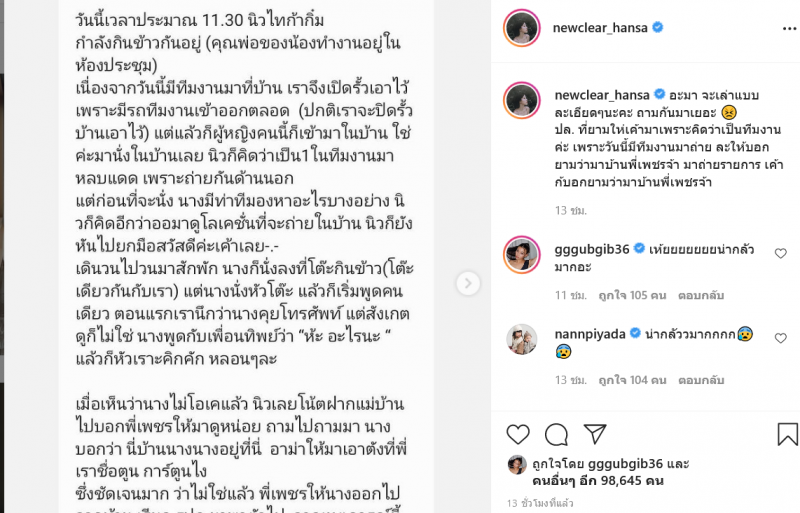Viewport: 800px width, 513px height.
Task: Open nannpiyada's profile avatar
Action: pos(522,339)
